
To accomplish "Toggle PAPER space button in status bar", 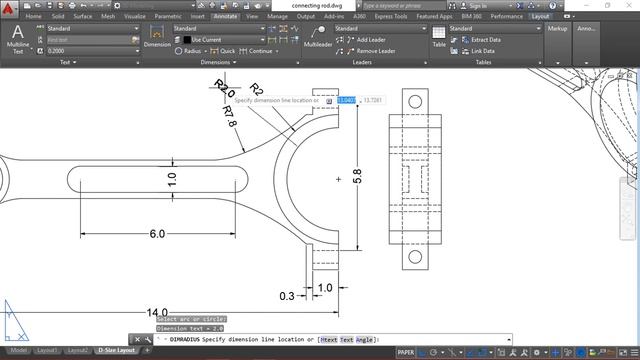I will coord(406,352).
